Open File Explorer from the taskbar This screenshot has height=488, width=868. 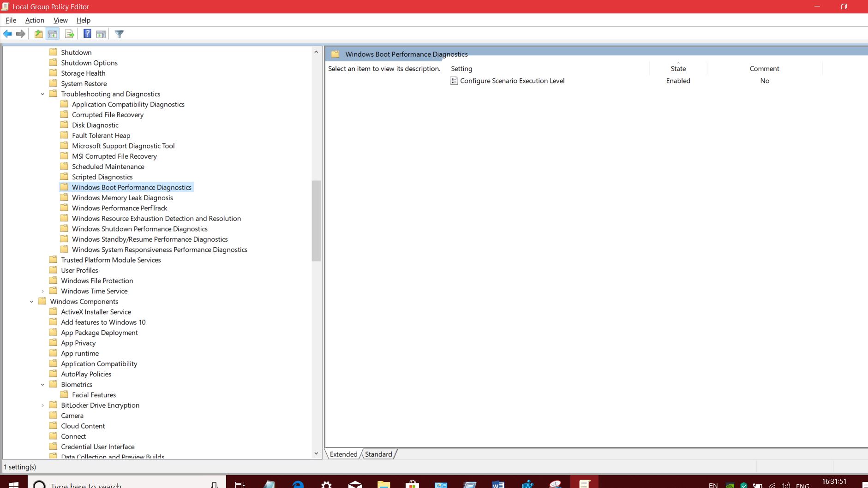click(x=384, y=484)
